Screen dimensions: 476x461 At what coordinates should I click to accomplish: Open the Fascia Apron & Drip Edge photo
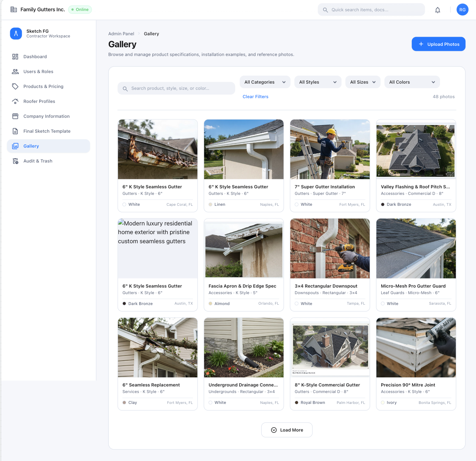click(244, 249)
